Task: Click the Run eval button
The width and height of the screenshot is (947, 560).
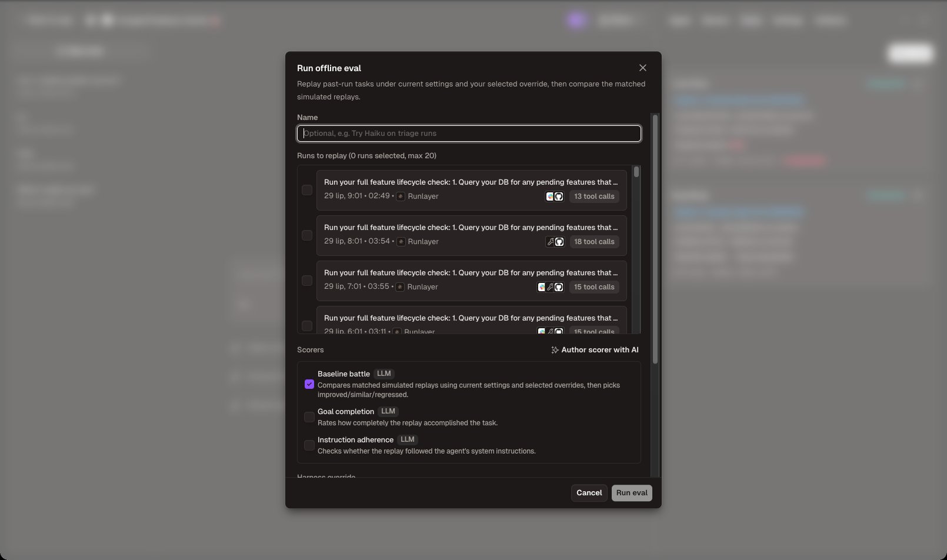Action: coord(632,493)
